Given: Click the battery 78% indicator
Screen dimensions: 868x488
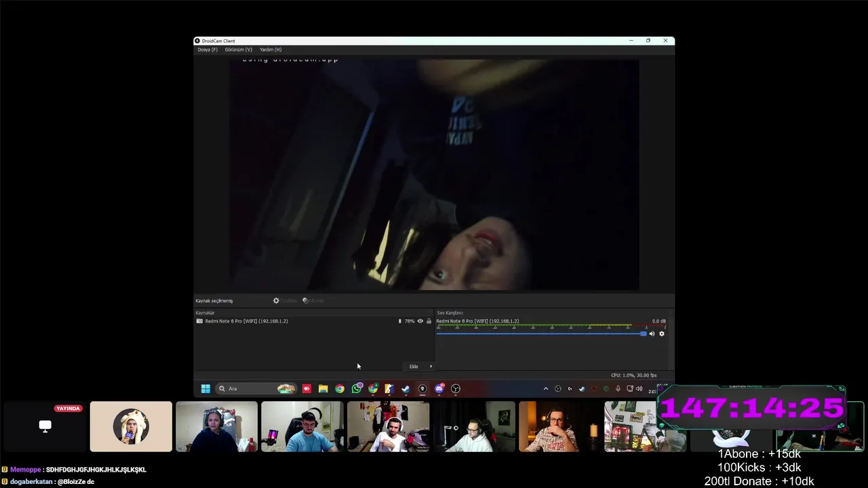Looking at the screenshot, I should click(x=406, y=321).
